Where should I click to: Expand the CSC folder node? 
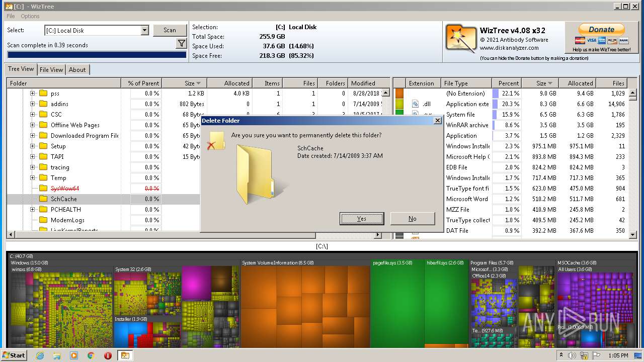point(33,115)
